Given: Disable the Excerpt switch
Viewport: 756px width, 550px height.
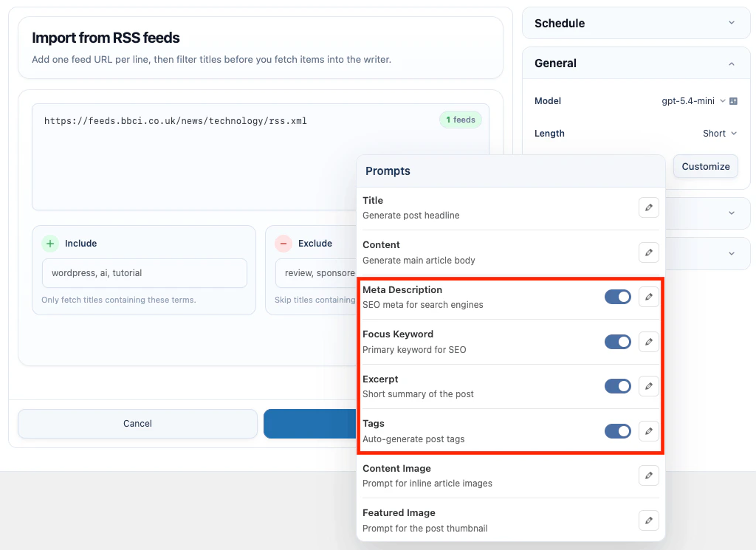Looking at the screenshot, I should pos(618,386).
